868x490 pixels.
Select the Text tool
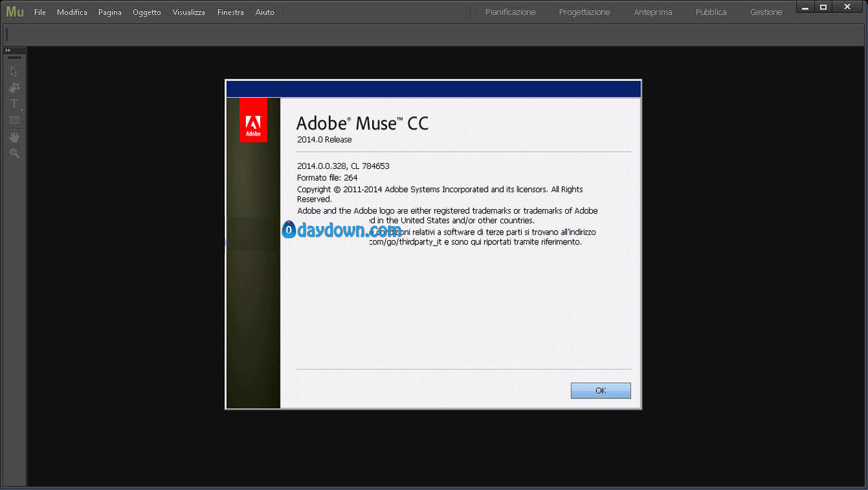[x=14, y=104]
